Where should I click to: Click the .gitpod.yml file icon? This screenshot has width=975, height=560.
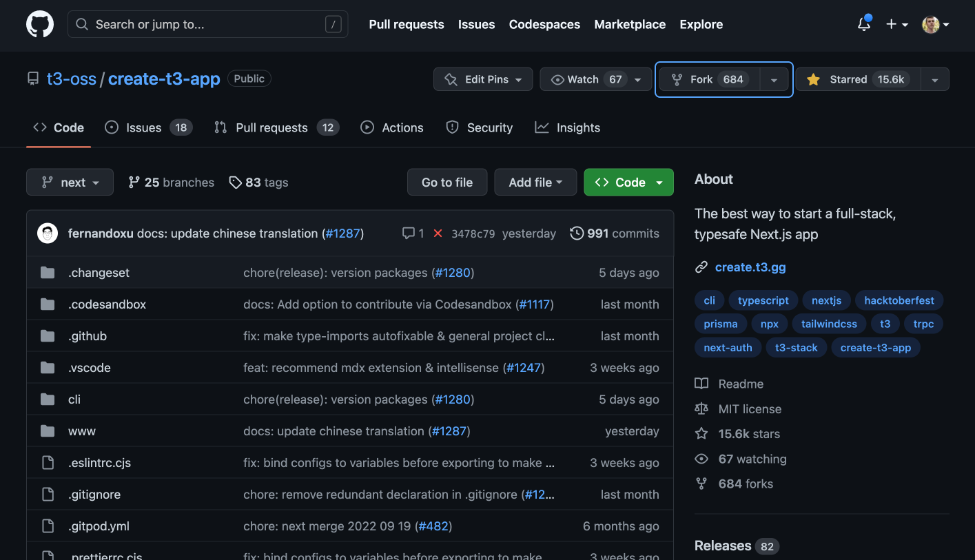click(x=48, y=526)
